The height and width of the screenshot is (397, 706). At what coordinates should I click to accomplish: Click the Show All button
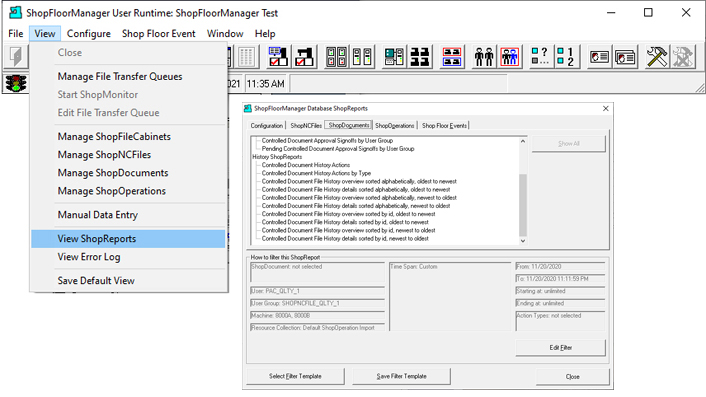(569, 144)
